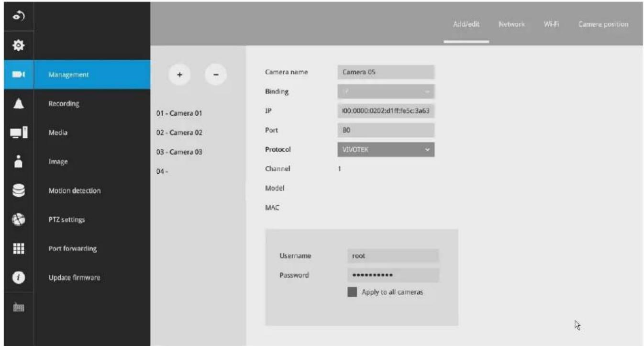This screenshot has height=346, width=644.
Task: Open the information icon
Action: [19, 278]
